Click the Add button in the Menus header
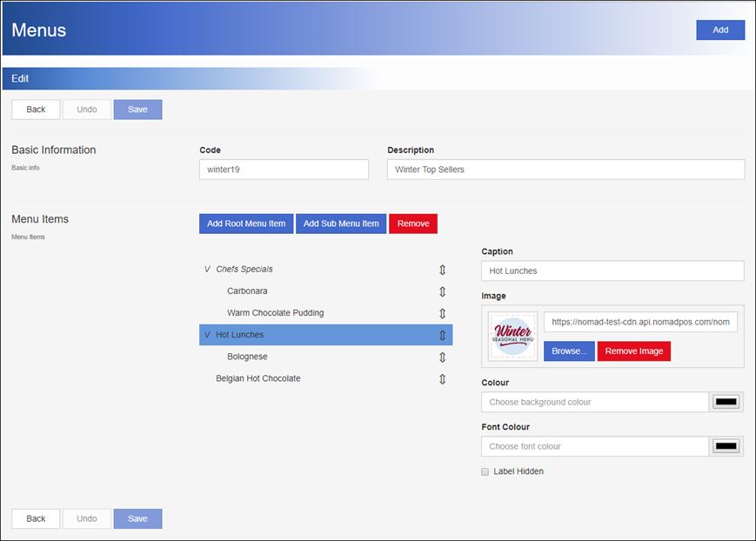Image resolution: width=756 pixels, height=541 pixels. 720,30
